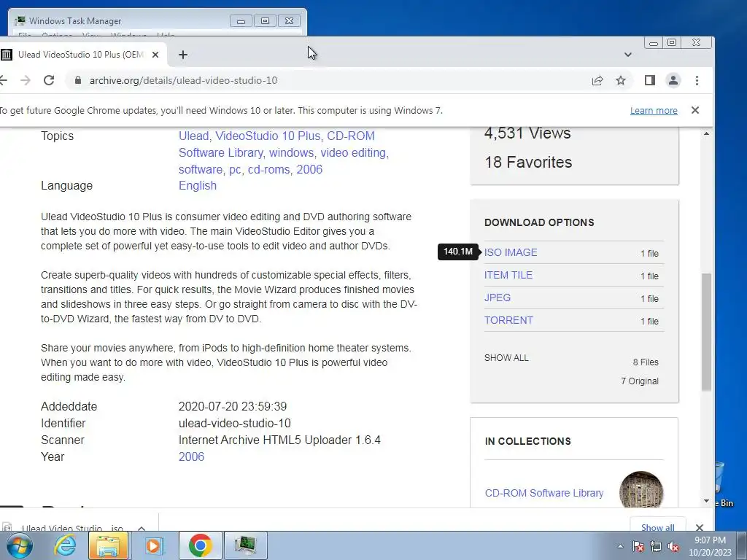747x560 pixels.
Task: Download the ITEM TILE file
Action: click(508, 275)
